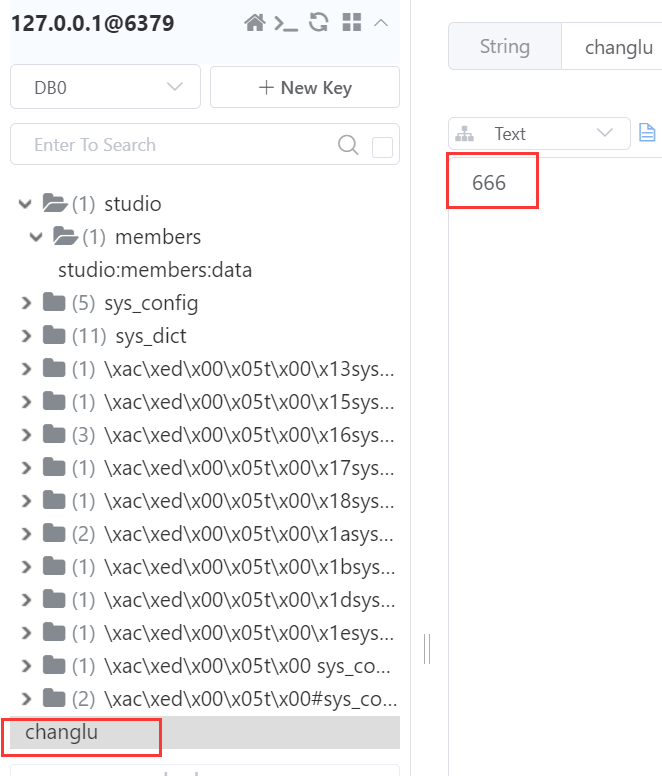The height and width of the screenshot is (776, 662).
Task: Select the changlu key in list
Action: [x=62, y=732]
